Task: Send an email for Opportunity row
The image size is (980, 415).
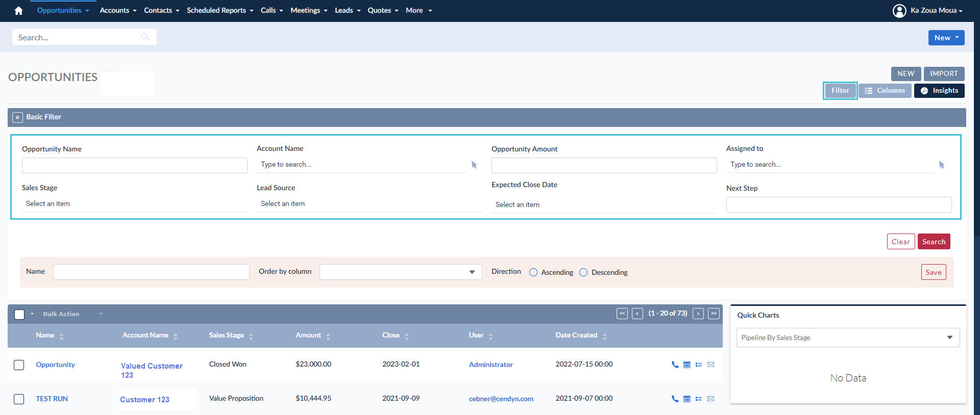Action: point(710,365)
